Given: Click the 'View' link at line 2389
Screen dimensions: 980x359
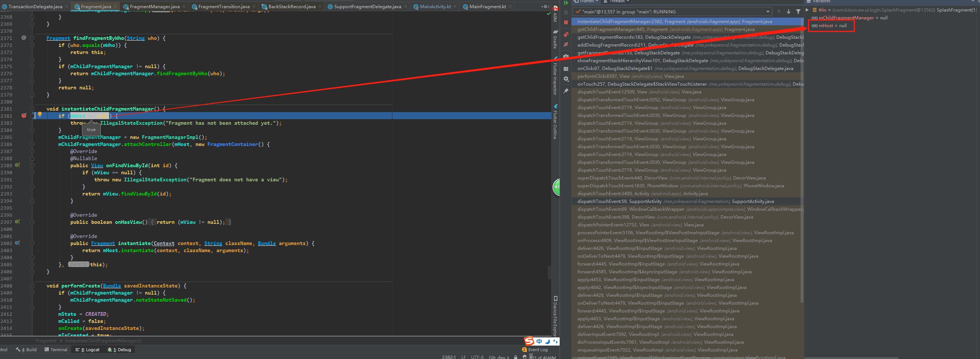Looking at the screenshot, I should click(x=97, y=166).
